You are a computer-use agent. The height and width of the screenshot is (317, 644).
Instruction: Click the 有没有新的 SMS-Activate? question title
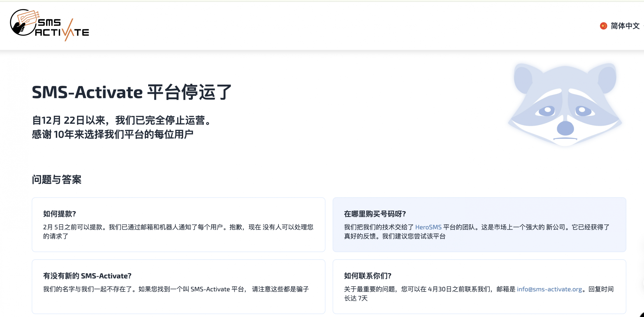pyautogui.click(x=87, y=276)
